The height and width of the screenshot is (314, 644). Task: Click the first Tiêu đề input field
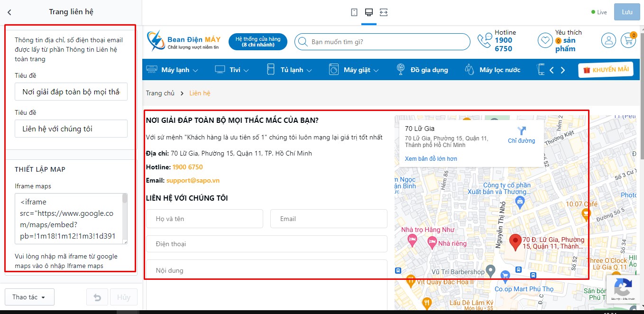click(71, 92)
